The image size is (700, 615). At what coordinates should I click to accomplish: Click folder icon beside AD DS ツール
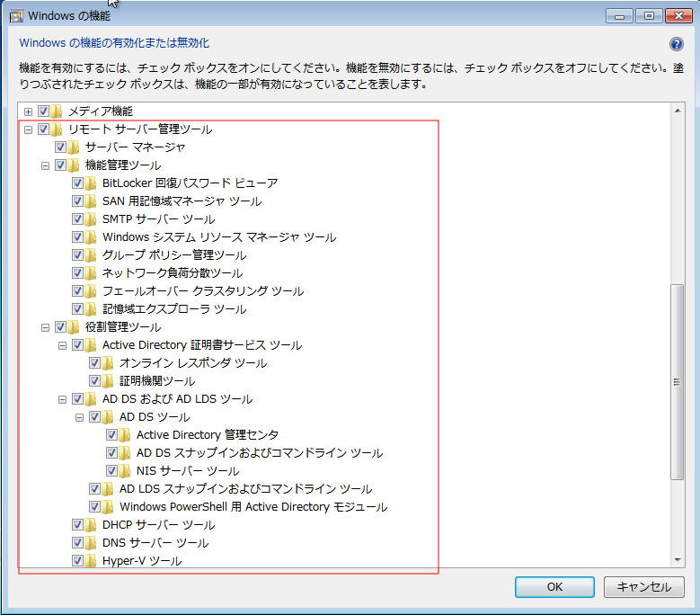pos(108,416)
